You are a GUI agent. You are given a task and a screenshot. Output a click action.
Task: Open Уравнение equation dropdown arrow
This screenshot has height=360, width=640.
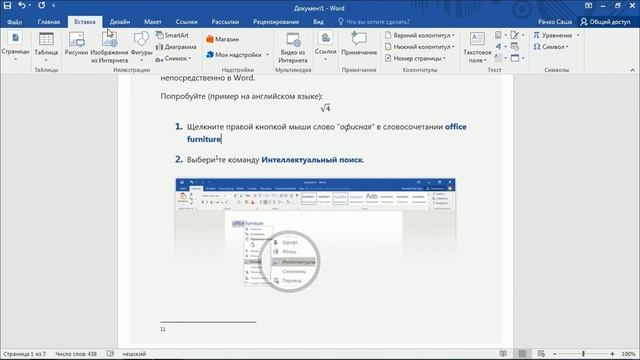click(x=578, y=36)
